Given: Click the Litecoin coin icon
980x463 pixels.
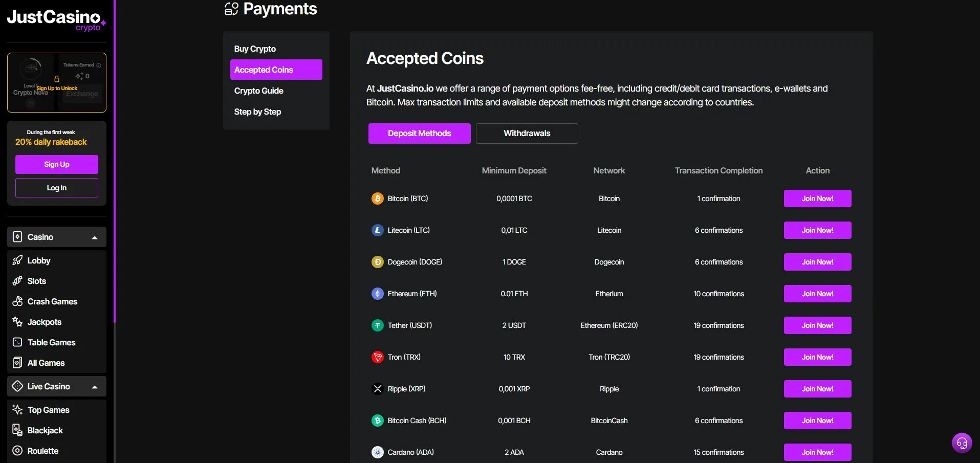Looking at the screenshot, I should [377, 230].
